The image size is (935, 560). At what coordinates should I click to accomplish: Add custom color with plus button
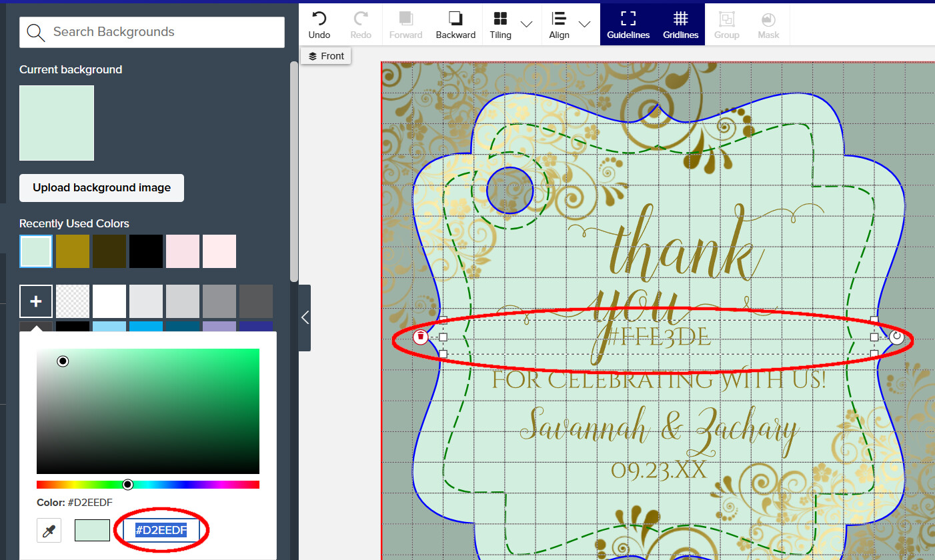36,301
